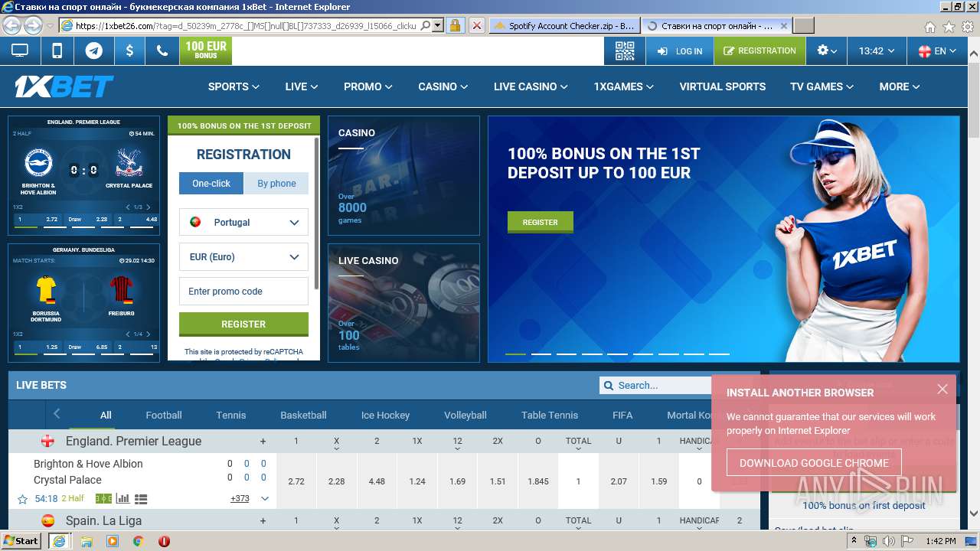Expand the TV GAMES menu
Screen dimensions: 980x551
pos(822,86)
